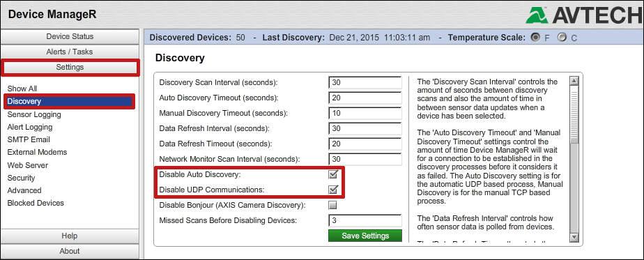Click Manual Discovery Timeout field
The image size is (644, 260).
365,113
